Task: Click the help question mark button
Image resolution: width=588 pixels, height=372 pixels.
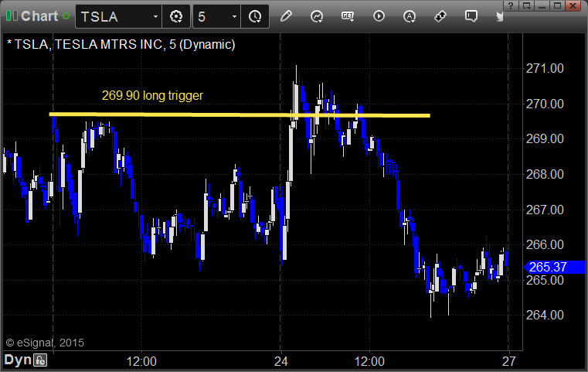Action: (x=511, y=6)
